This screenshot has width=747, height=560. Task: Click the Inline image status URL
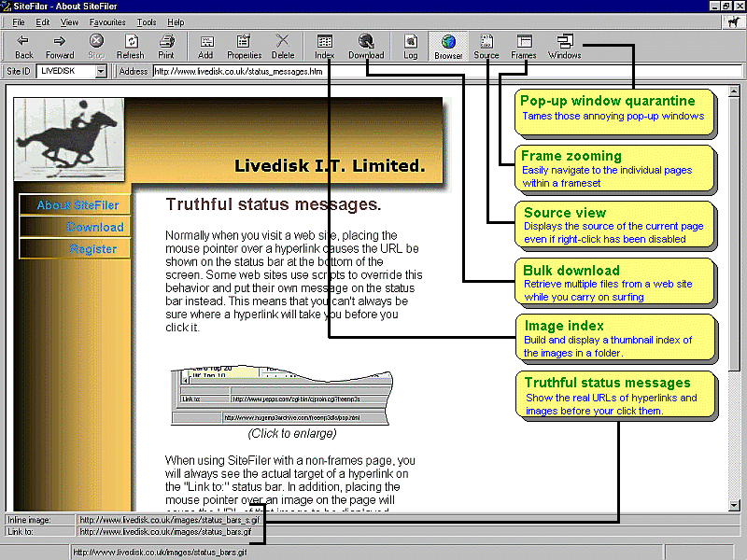coord(169,520)
